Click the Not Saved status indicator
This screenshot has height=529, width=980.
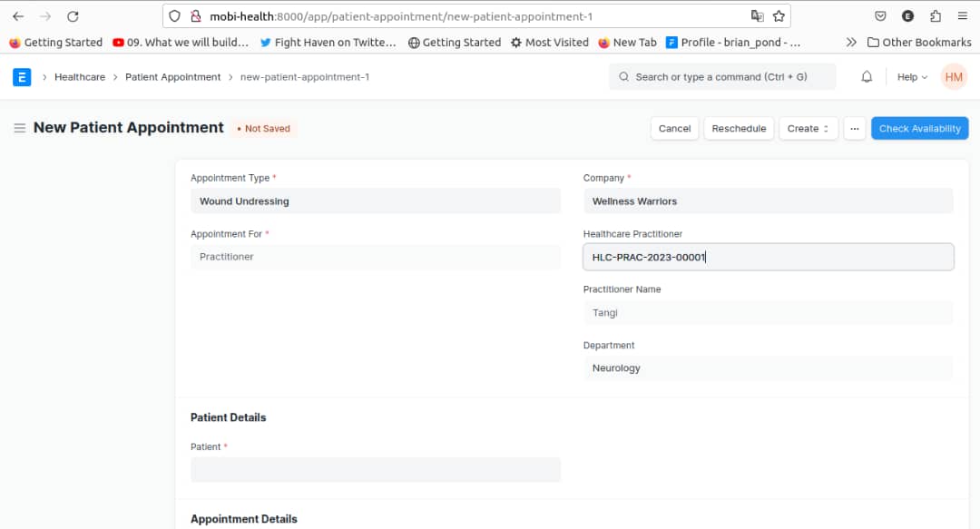264,128
